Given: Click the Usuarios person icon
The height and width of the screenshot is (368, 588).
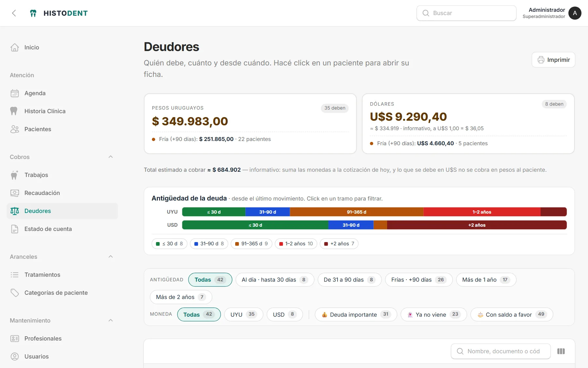Looking at the screenshot, I should (x=15, y=357).
